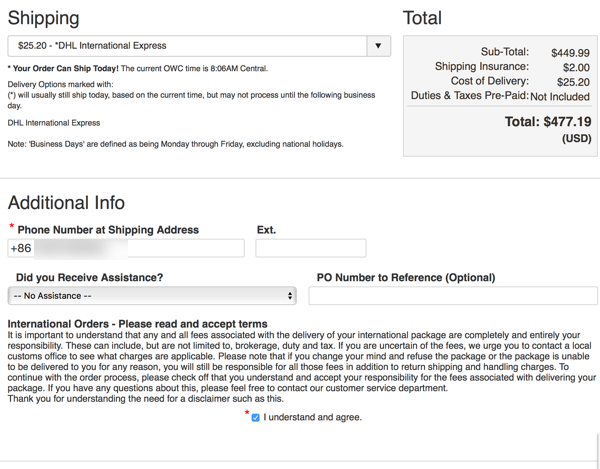Click the Phone Number at Shipping Address label

click(108, 230)
